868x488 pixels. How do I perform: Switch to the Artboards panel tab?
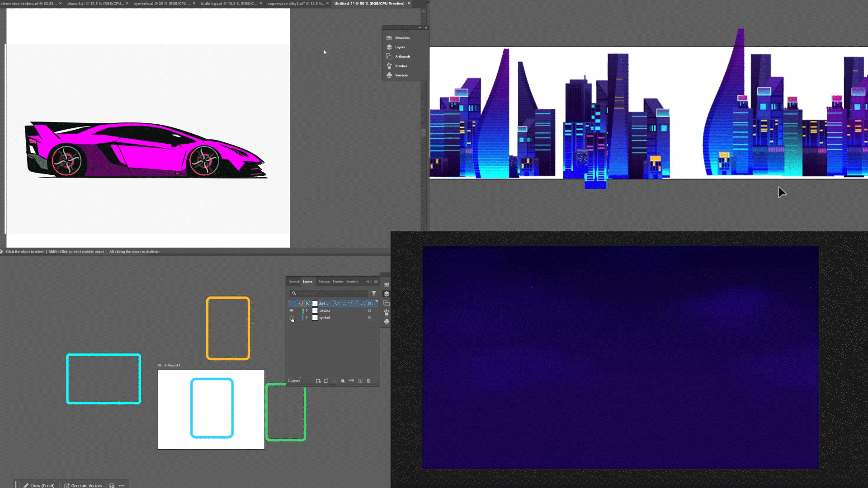[324, 282]
